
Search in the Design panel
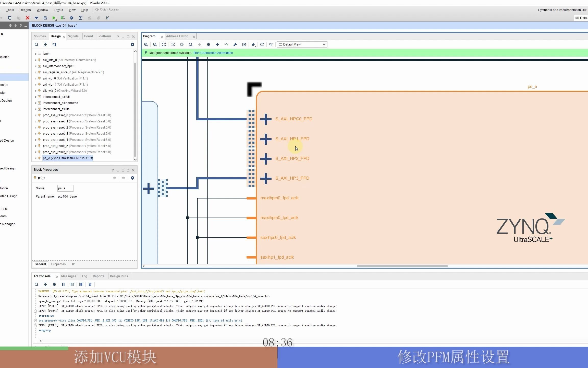36,44
